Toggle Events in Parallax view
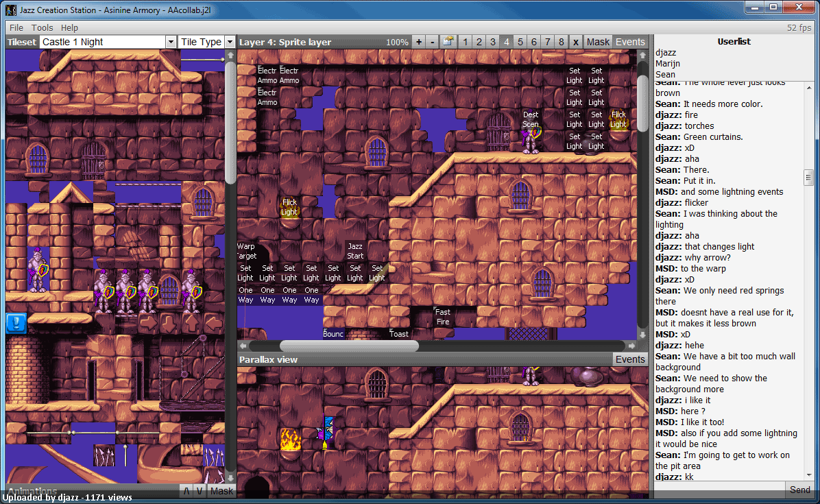This screenshot has height=504, width=820. (x=630, y=359)
